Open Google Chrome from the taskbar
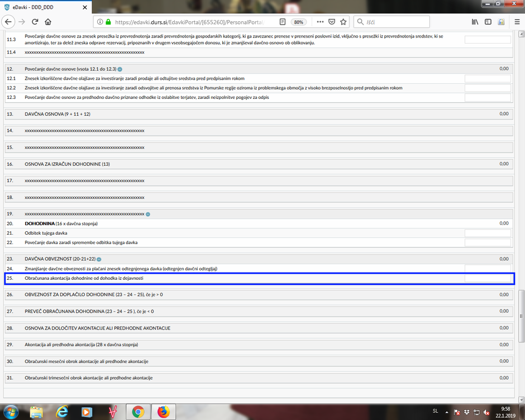The height and width of the screenshot is (420, 525). (x=137, y=412)
